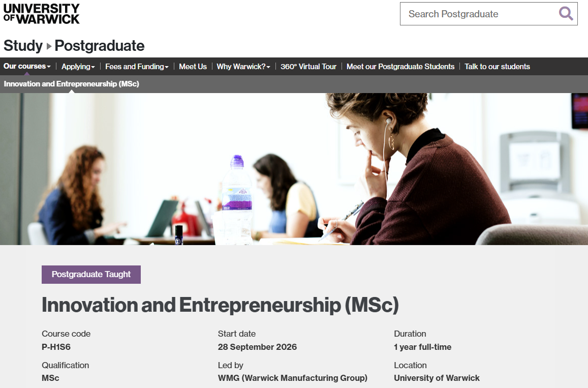Click the Innovation and Entrepreneurship (MSc) page title
The image size is (588, 388).
tap(220, 305)
